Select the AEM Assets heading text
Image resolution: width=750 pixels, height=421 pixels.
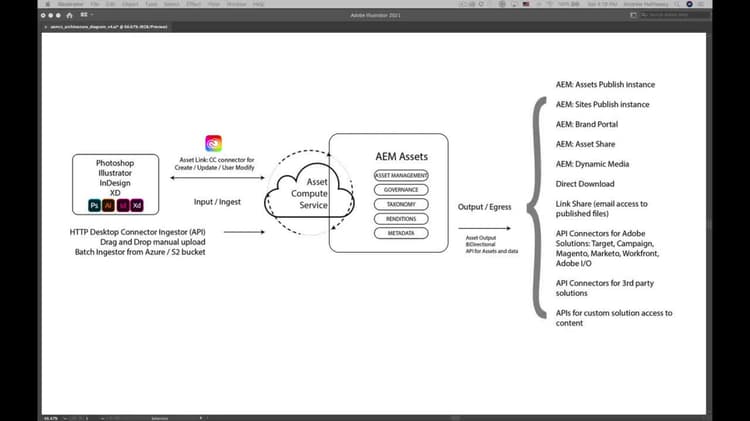pos(401,156)
